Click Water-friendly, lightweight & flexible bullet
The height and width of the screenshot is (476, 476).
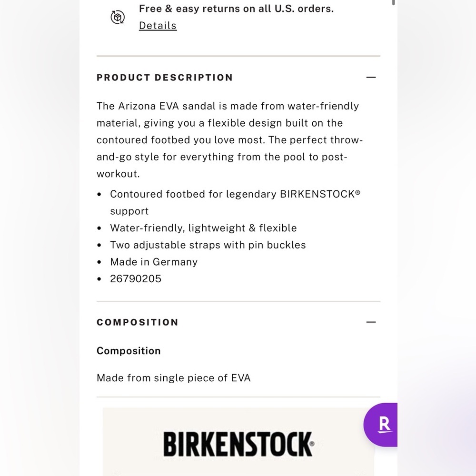pos(203,228)
